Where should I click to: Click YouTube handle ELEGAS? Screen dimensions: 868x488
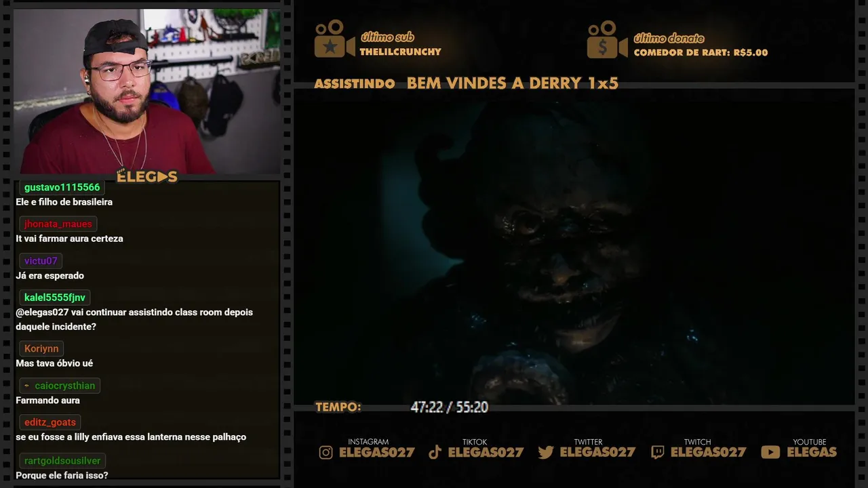pyautogui.click(x=812, y=452)
